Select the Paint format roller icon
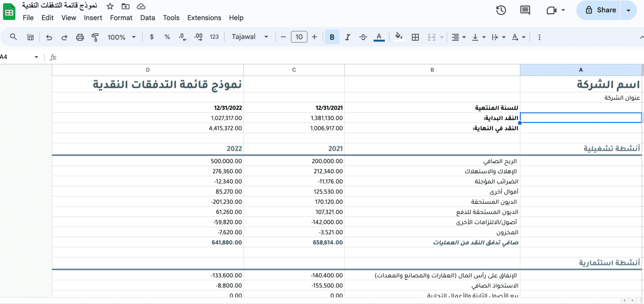 click(x=95, y=37)
